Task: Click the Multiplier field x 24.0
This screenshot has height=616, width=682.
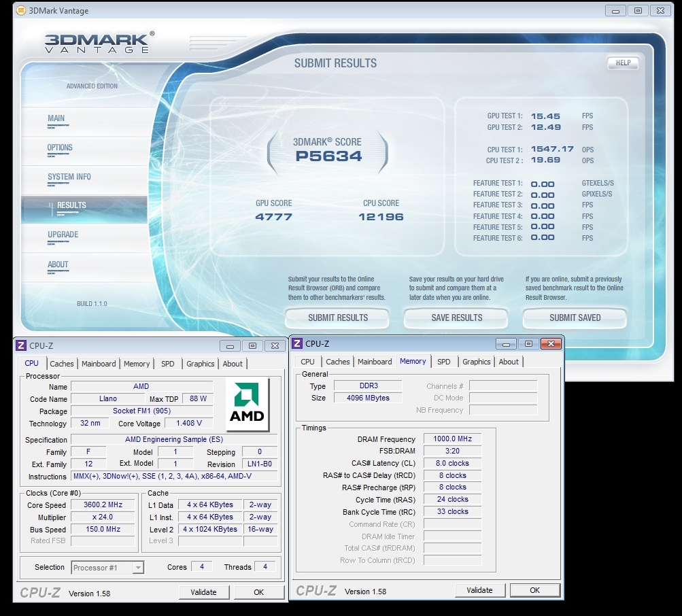Action: [103, 517]
